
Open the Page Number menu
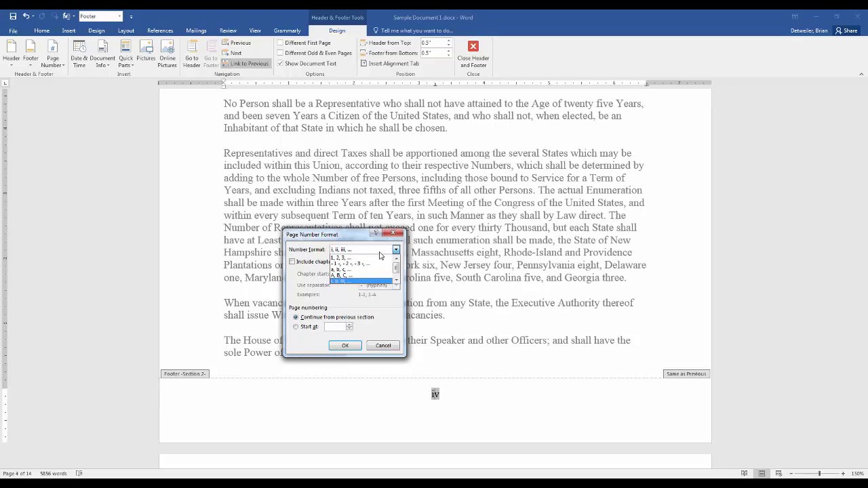52,54
